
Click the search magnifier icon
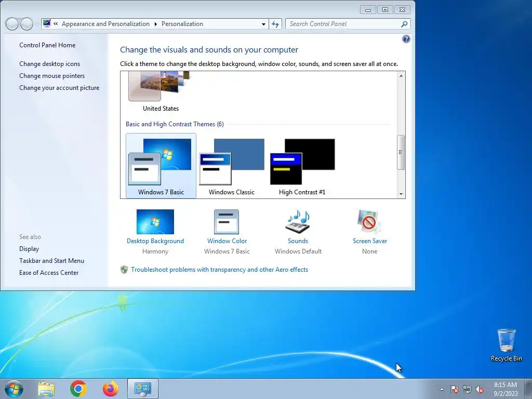point(404,24)
